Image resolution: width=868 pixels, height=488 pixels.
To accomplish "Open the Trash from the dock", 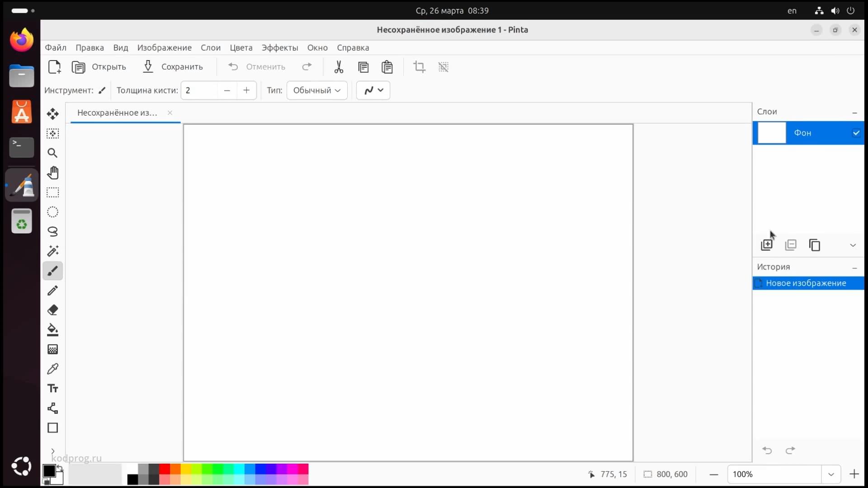I will point(22,221).
